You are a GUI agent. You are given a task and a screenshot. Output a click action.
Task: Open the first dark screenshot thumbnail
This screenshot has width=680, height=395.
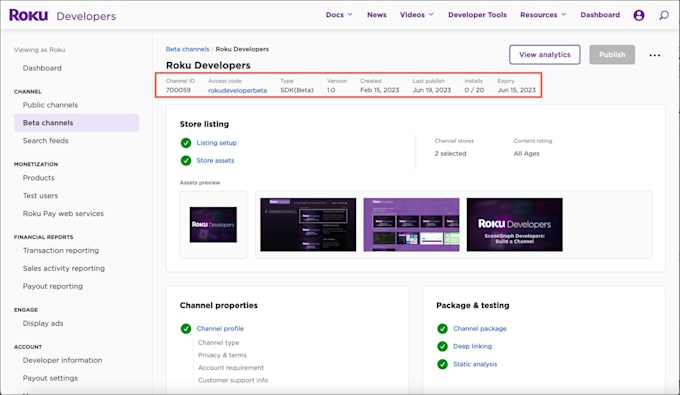tap(308, 225)
